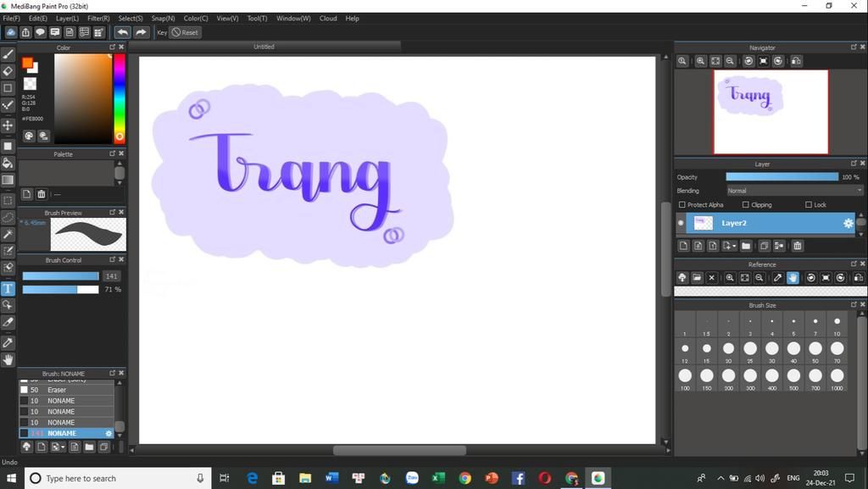Select the Text tool
The width and height of the screenshot is (868, 489).
point(8,288)
